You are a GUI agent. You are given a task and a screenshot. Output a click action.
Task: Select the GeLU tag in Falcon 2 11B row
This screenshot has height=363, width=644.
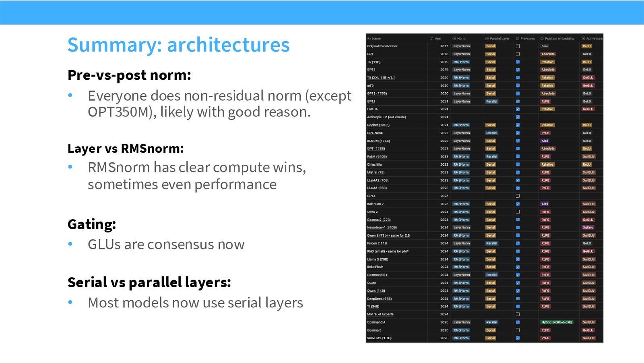pyautogui.click(x=587, y=243)
